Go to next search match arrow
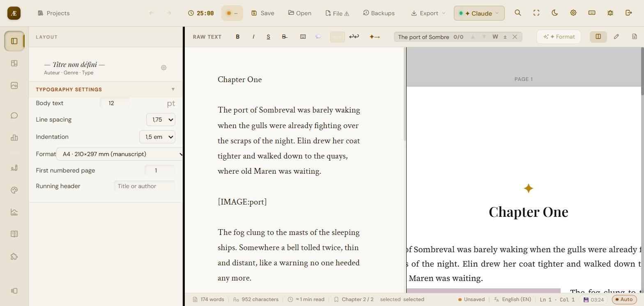 pos(484,37)
